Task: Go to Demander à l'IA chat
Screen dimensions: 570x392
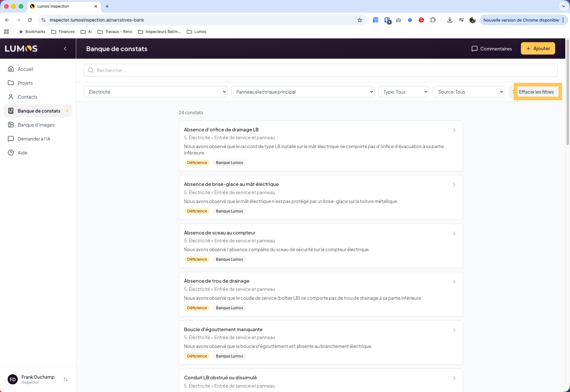Action: [34, 139]
